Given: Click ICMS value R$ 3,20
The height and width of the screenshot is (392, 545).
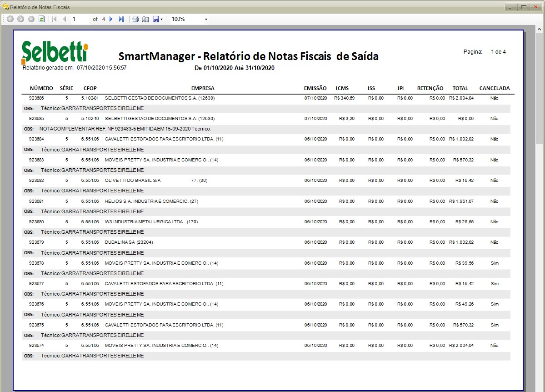Looking at the screenshot, I should click(347, 119).
